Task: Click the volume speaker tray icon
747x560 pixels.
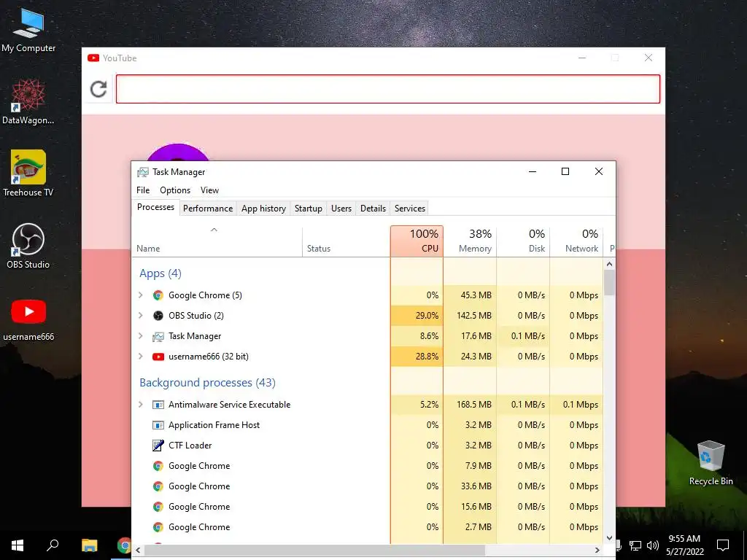Action: click(653, 545)
